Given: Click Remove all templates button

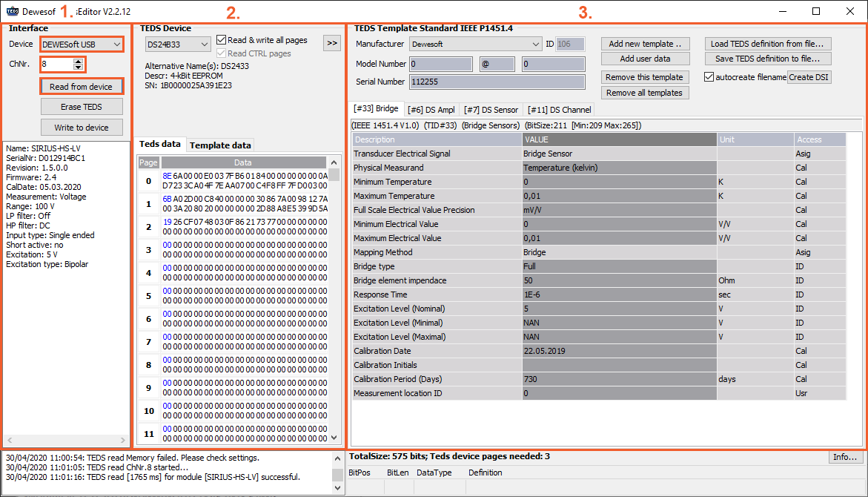Looking at the screenshot, I should click(x=645, y=93).
